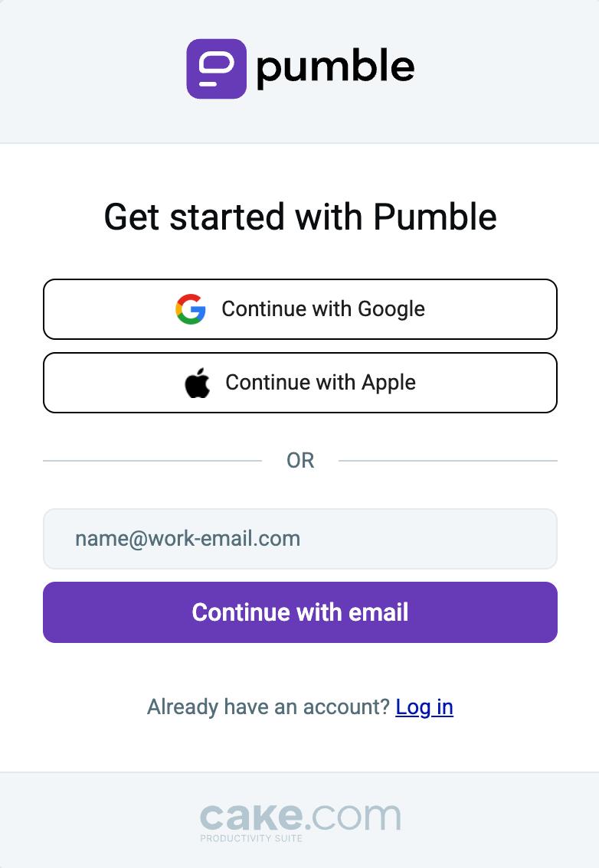Click the Google G icon

tap(191, 309)
